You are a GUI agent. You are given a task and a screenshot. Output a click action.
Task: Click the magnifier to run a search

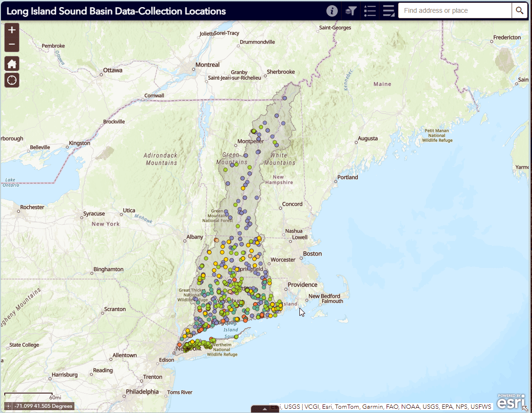pos(520,10)
